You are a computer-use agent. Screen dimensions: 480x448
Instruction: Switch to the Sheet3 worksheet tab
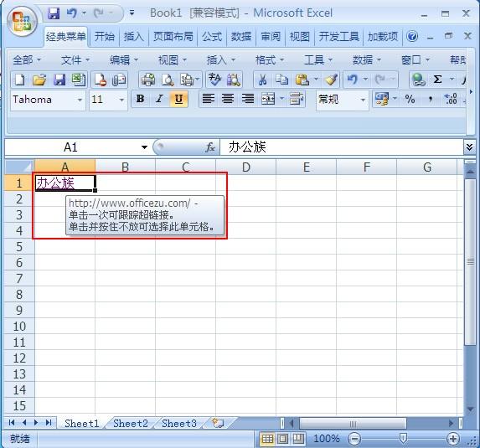point(179,423)
